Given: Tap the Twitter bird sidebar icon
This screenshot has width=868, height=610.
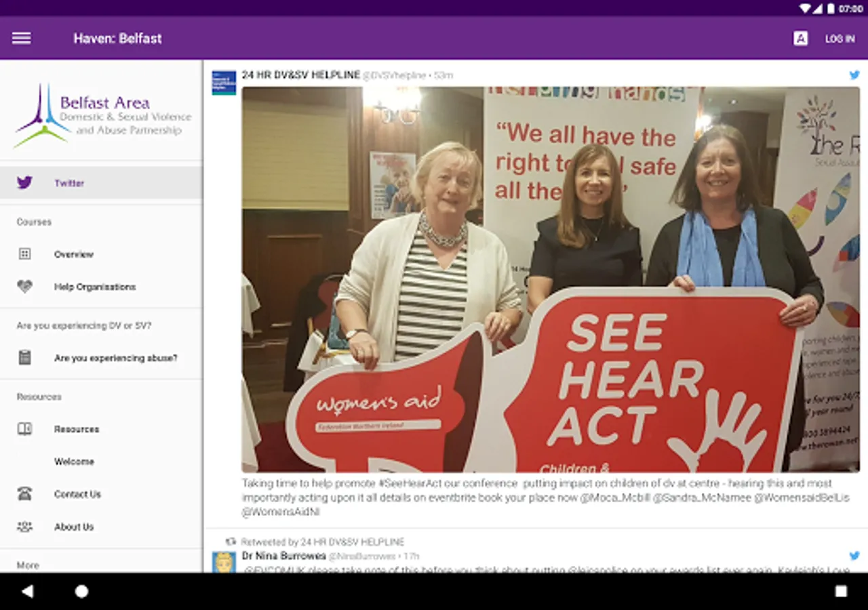Looking at the screenshot, I should [24, 183].
